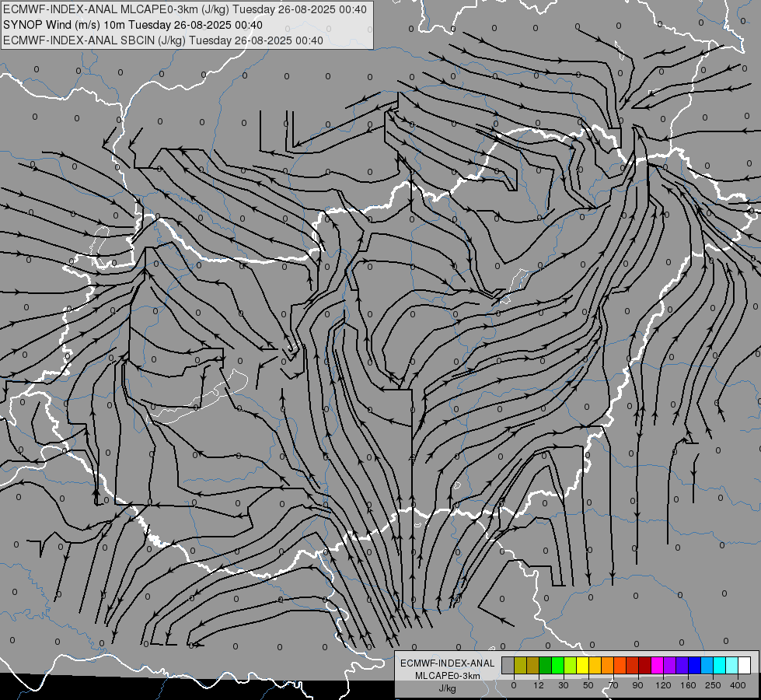Click the magenta legend swatch
The image size is (761, 700).
(x=657, y=665)
